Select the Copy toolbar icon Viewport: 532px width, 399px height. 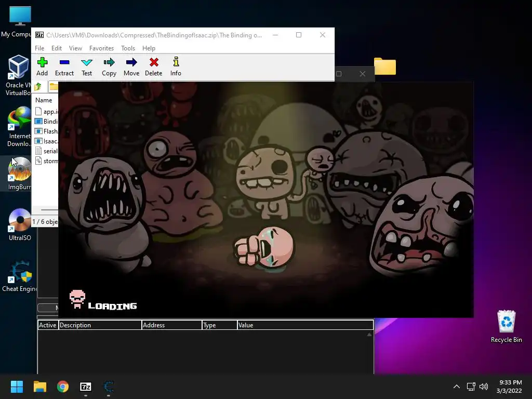(109, 66)
